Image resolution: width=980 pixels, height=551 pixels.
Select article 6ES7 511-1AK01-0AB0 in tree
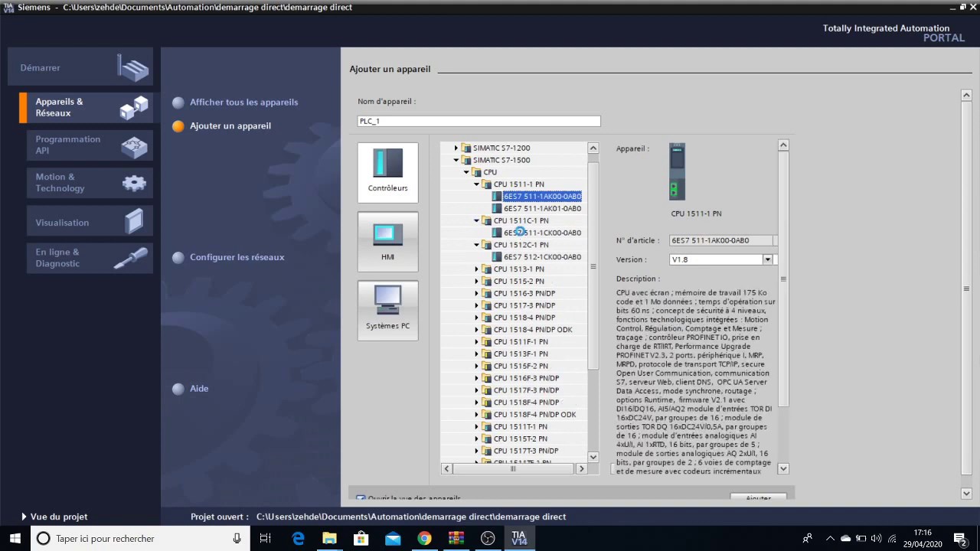[542, 208]
